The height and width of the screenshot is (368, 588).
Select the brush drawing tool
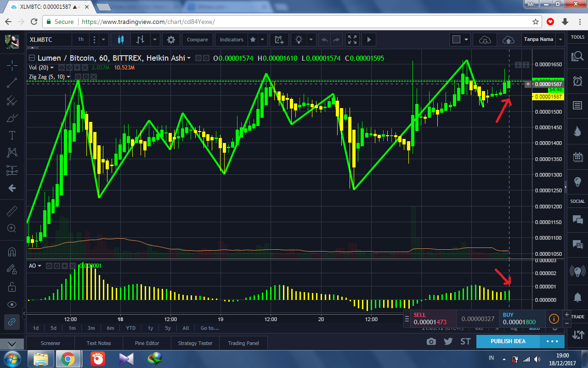[x=12, y=118]
